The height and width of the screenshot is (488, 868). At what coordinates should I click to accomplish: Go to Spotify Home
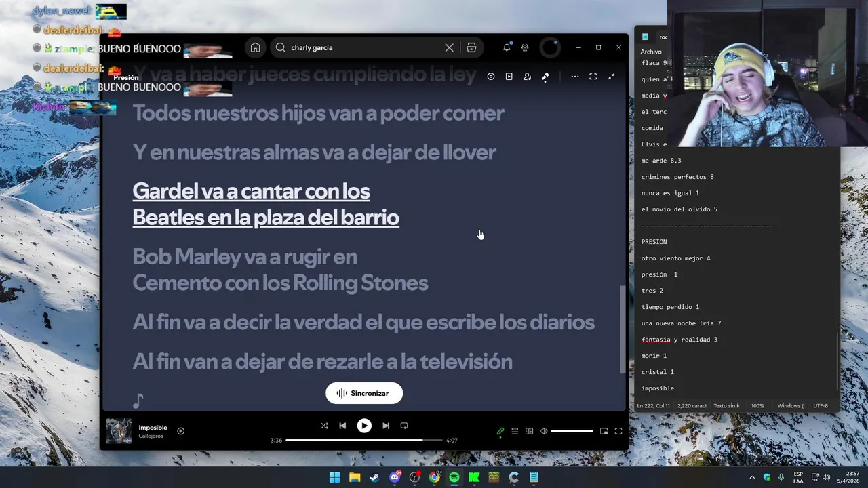click(255, 47)
